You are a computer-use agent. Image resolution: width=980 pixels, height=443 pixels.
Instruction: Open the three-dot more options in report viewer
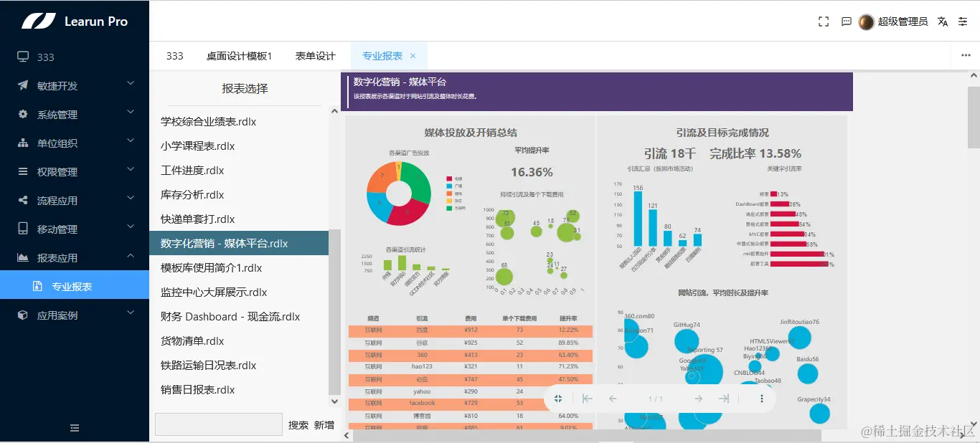(x=761, y=398)
